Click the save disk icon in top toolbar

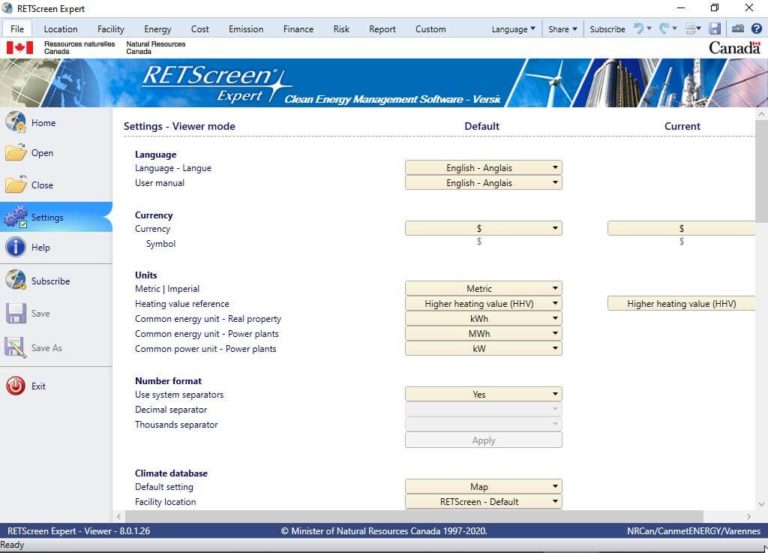click(x=715, y=29)
